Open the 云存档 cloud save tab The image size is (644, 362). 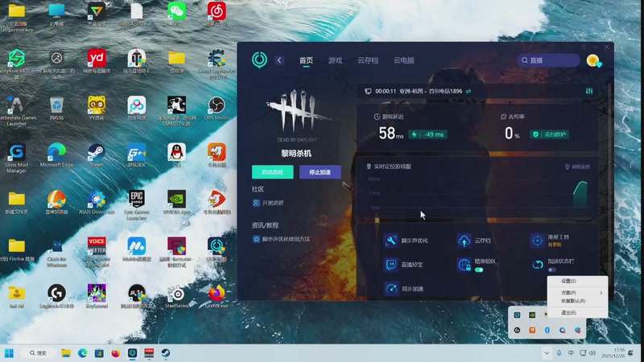tap(368, 60)
